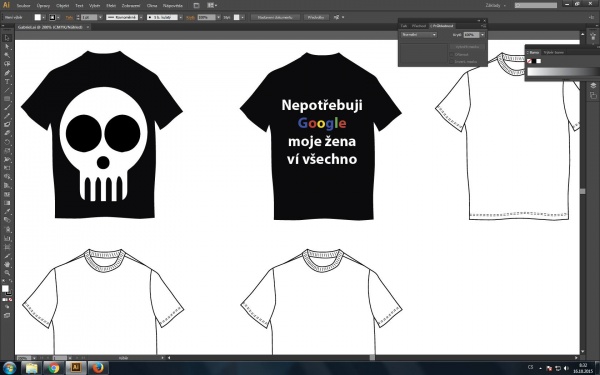
Task: Open the stroke weight dropdown in control bar
Action: coord(100,17)
